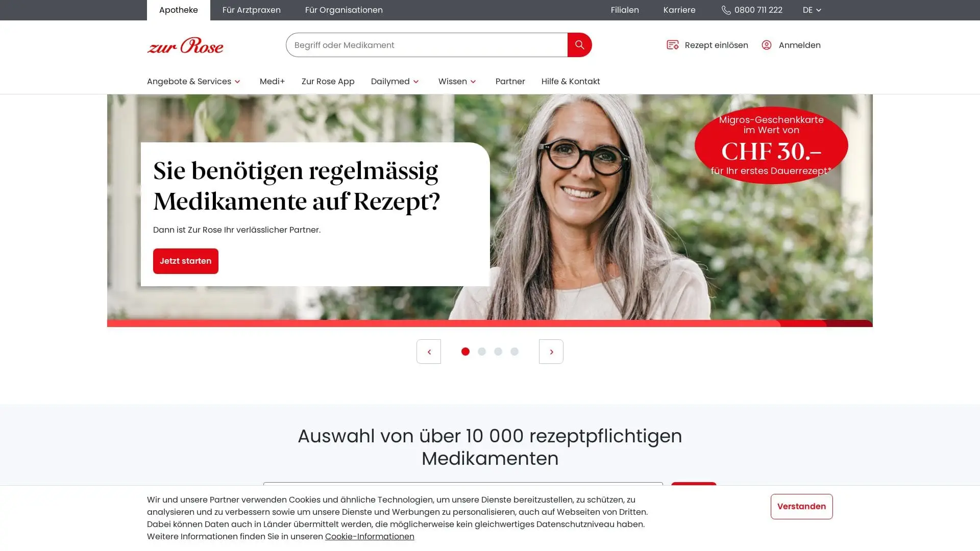Open the DE language selector
Viewport: 980px width, 551px height.
point(812,10)
